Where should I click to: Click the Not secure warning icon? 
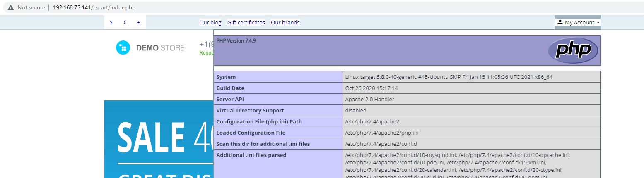tap(11, 7)
